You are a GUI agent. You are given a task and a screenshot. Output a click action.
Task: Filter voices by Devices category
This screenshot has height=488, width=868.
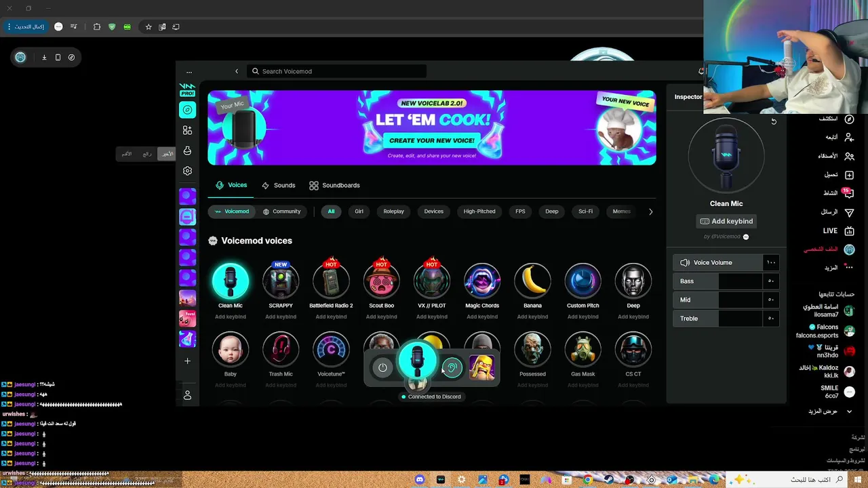[x=433, y=211]
